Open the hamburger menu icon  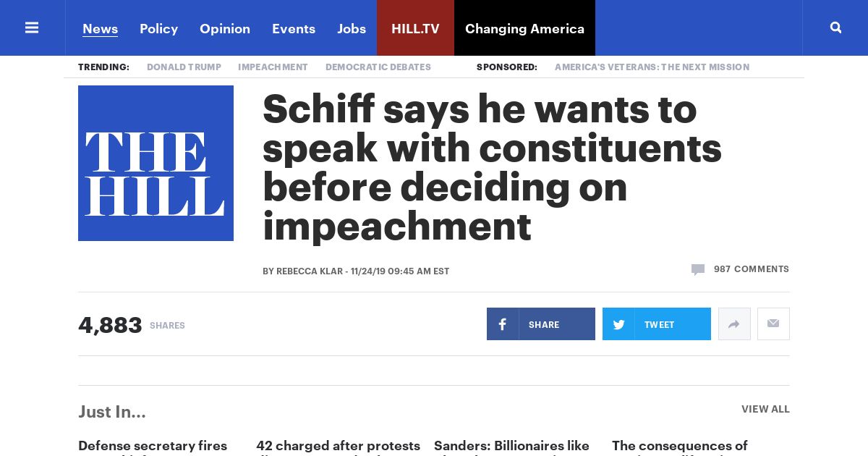click(32, 28)
